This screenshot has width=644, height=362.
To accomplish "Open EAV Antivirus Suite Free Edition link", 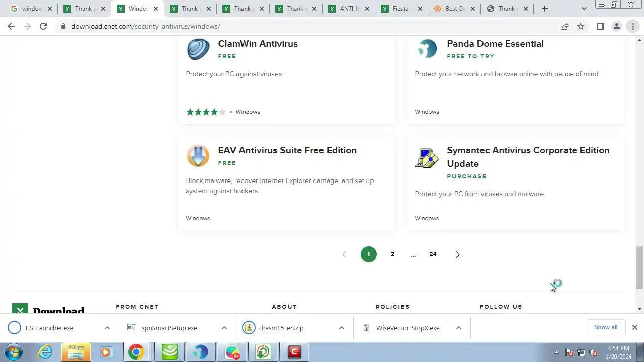I will tap(287, 150).
